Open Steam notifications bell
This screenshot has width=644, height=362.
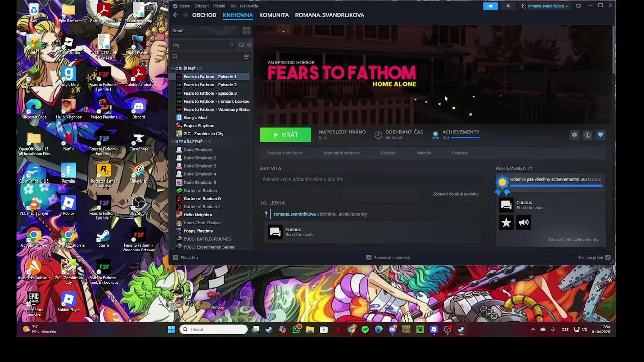click(508, 6)
